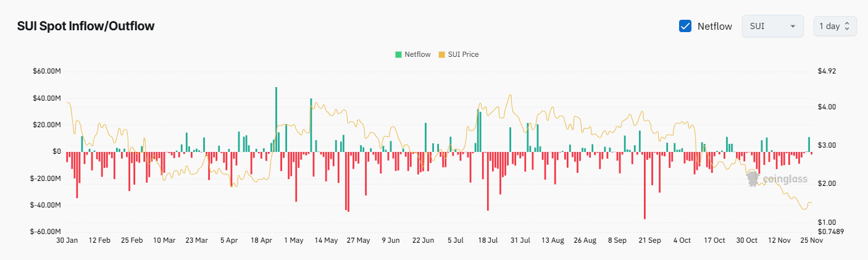Click the 30 Jan x-axis date label
Screen dimensions: 868x260
[67, 240]
